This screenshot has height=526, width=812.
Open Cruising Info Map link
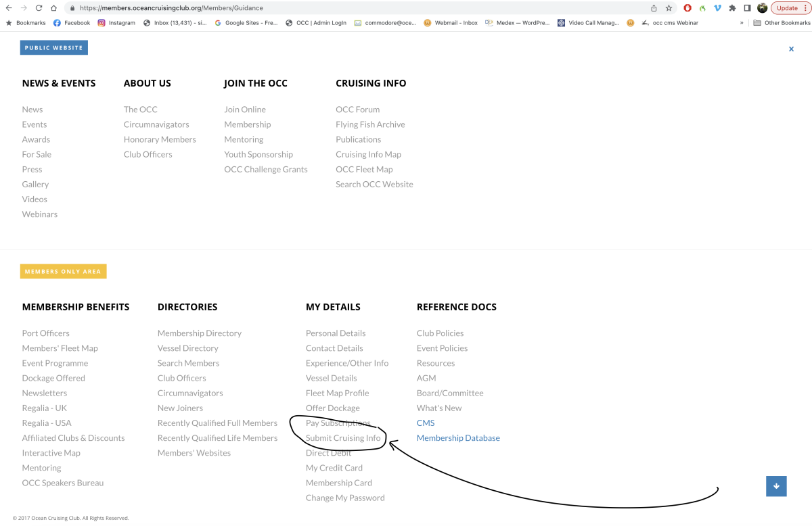pos(368,154)
